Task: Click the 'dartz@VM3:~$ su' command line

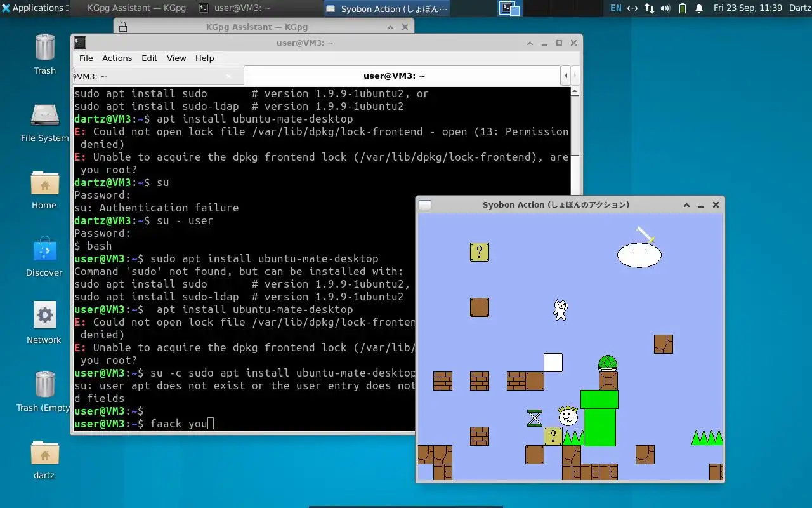Action: [122, 182]
